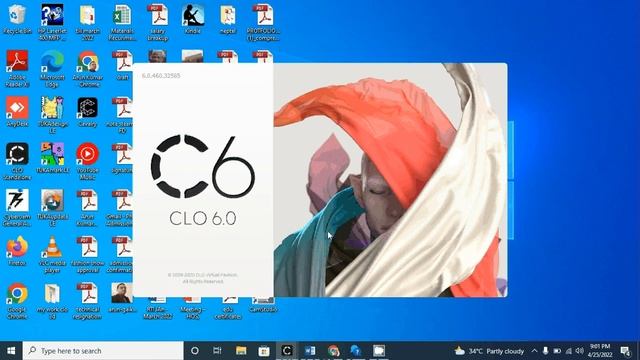Launch TUKAmark LE from desktop

point(52,158)
